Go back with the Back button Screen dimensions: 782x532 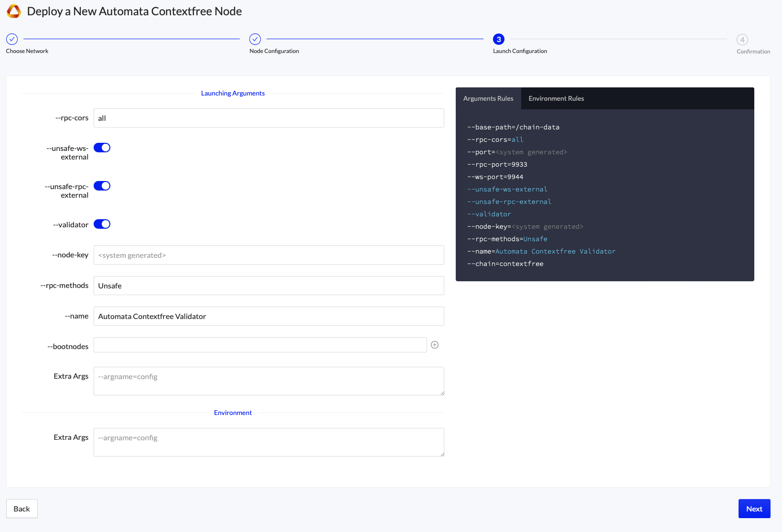click(22, 509)
